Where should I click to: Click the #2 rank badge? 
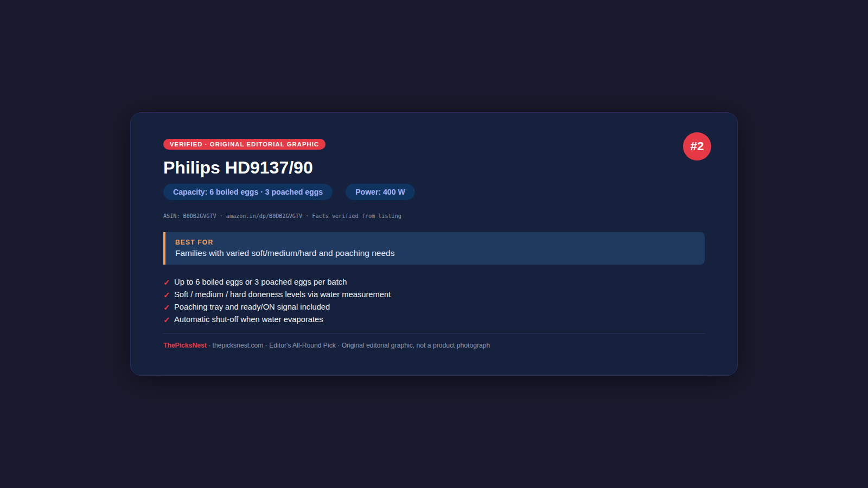tap(697, 146)
